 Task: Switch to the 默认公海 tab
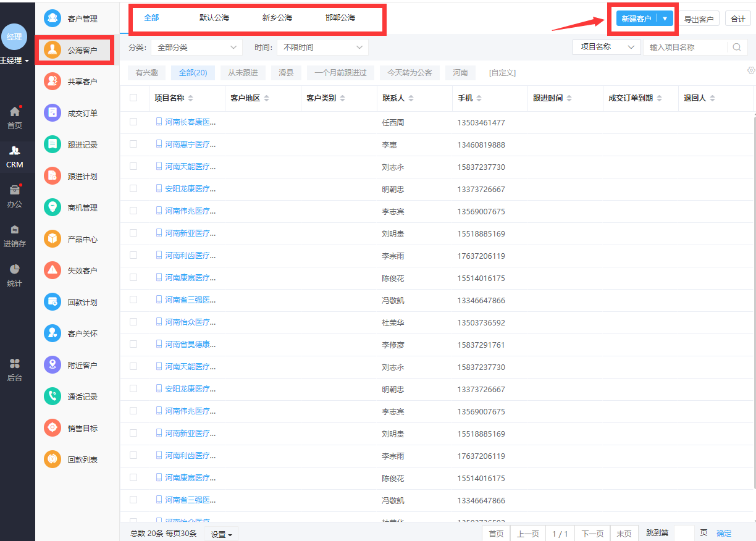click(214, 18)
